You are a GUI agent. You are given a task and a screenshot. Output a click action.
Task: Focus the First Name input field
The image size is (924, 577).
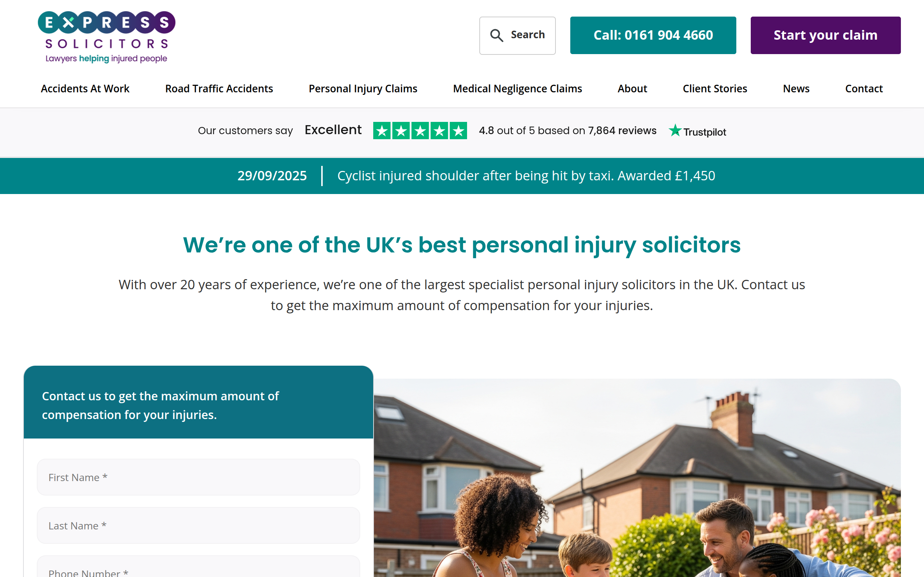198,477
